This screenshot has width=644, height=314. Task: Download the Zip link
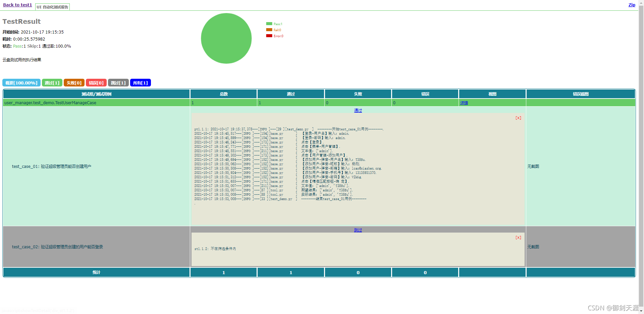click(632, 5)
